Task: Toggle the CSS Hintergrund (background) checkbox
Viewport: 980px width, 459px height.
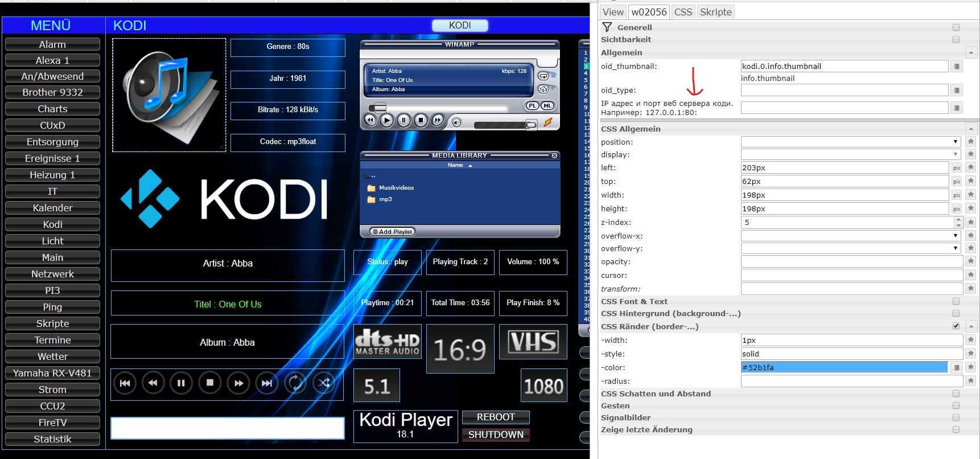Action: click(x=956, y=313)
